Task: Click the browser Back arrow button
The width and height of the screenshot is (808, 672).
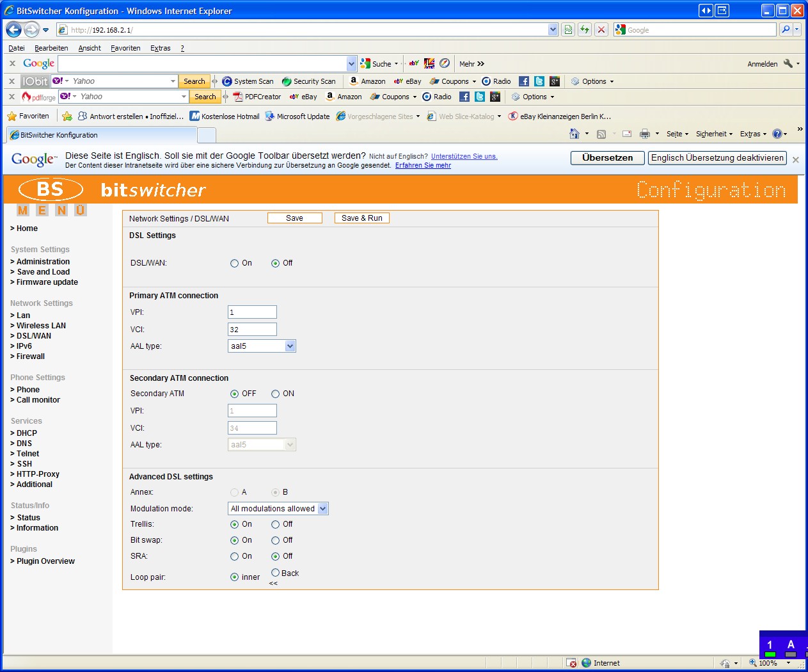Action: (14, 29)
